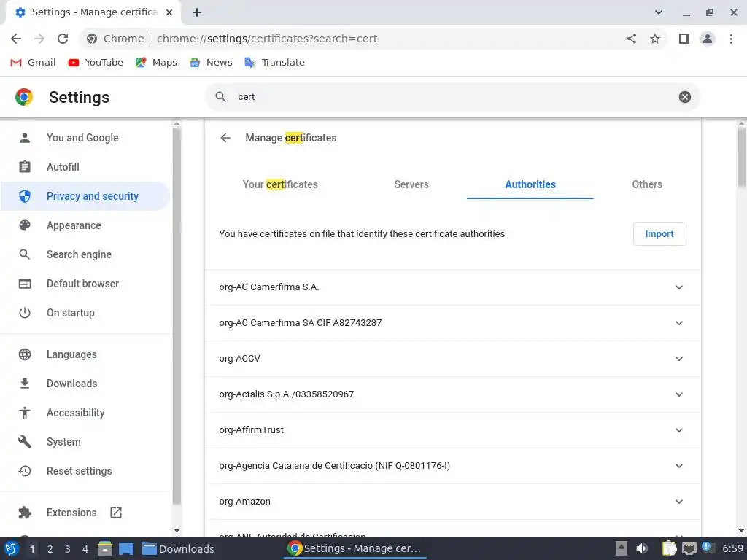The width and height of the screenshot is (747, 560).
Task: Switch to Servers tab
Action: tap(411, 184)
